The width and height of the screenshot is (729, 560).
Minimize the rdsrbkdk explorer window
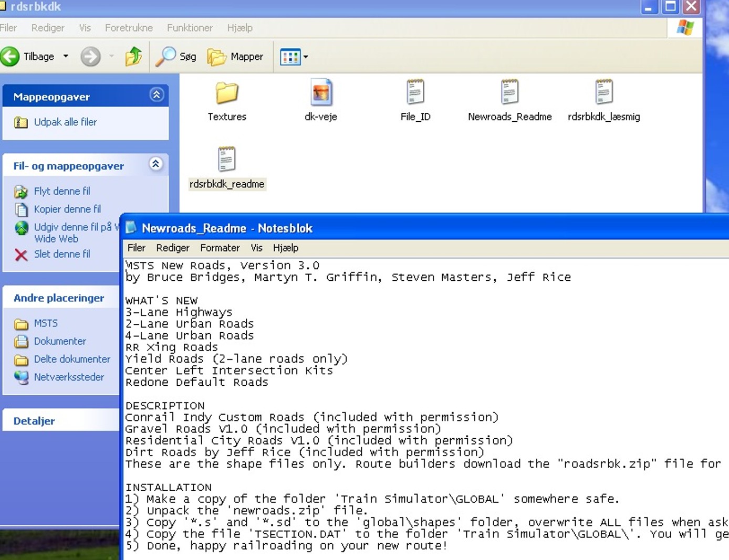(x=649, y=7)
